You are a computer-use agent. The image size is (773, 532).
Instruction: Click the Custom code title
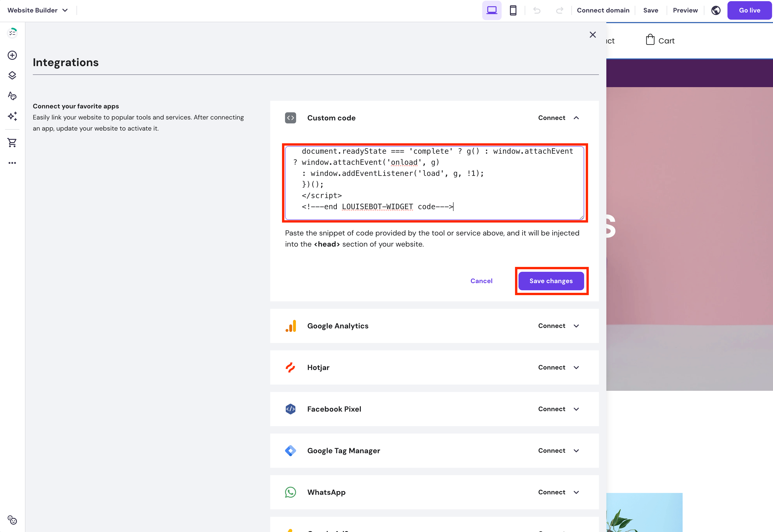tap(331, 118)
